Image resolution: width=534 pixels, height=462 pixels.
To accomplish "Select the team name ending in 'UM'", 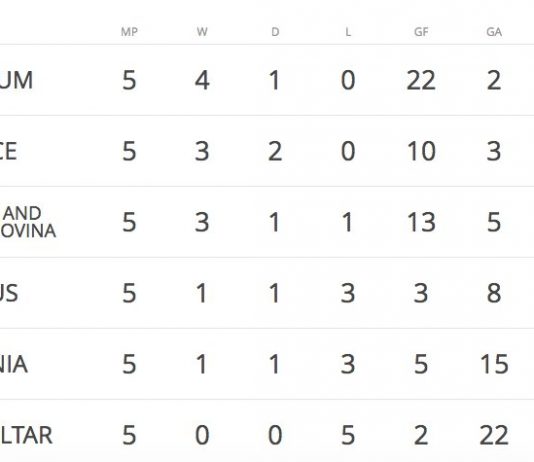I will point(16,80).
